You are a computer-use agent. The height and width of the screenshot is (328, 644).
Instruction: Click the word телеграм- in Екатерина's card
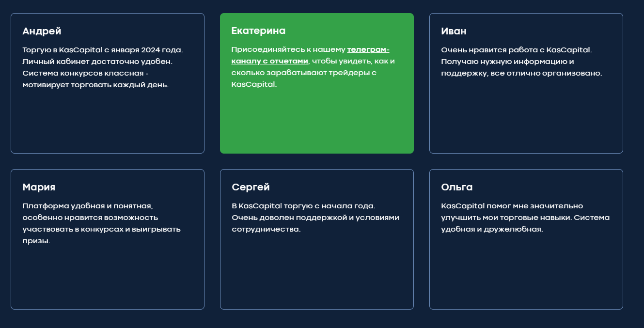(x=368, y=49)
